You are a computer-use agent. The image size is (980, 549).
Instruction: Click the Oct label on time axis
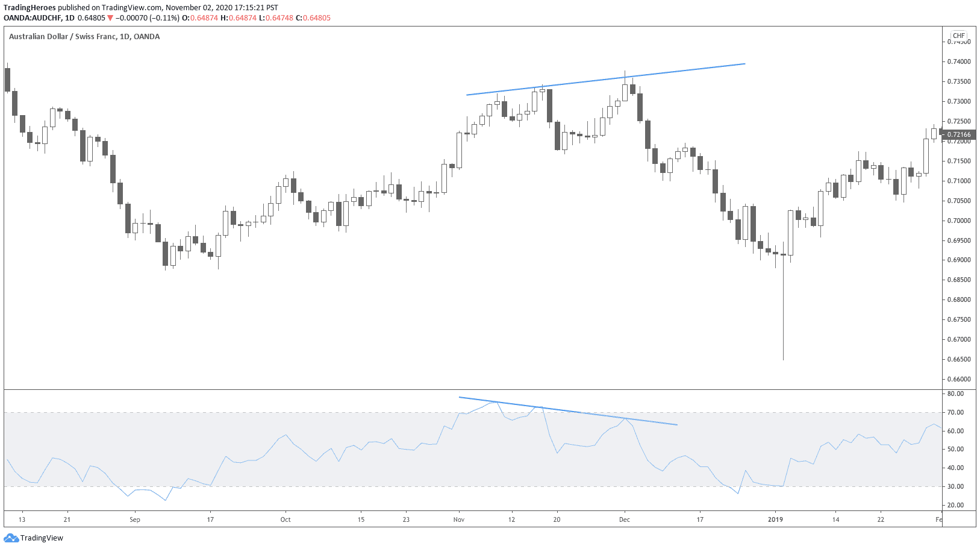[286, 519]
